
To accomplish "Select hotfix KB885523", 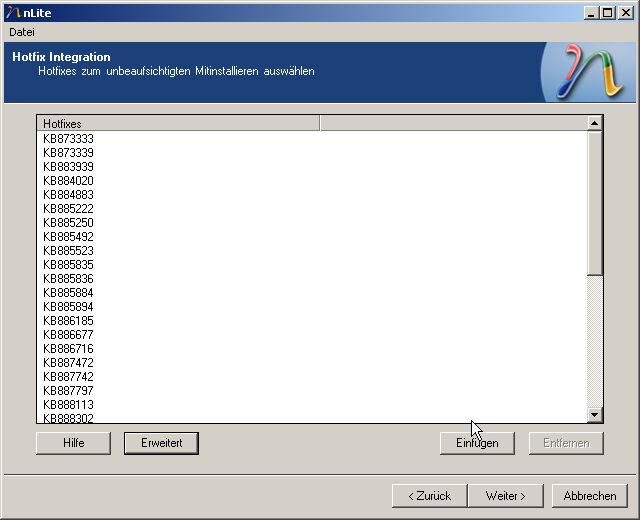I will (68, 251).
